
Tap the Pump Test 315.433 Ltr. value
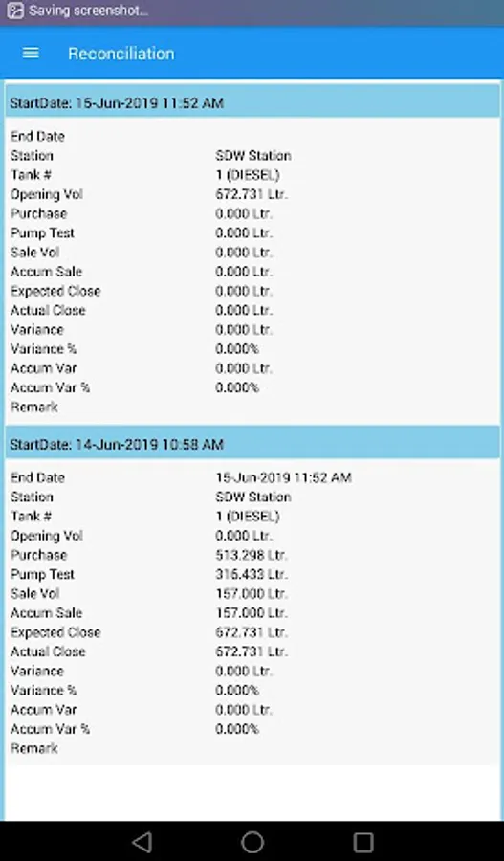pos(252,574)
